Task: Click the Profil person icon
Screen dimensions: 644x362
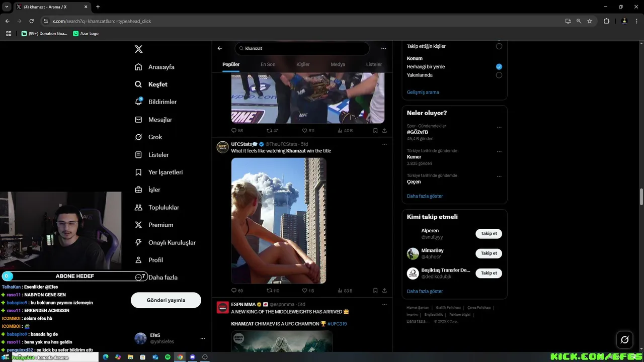Action: click(x=138, y=260)
